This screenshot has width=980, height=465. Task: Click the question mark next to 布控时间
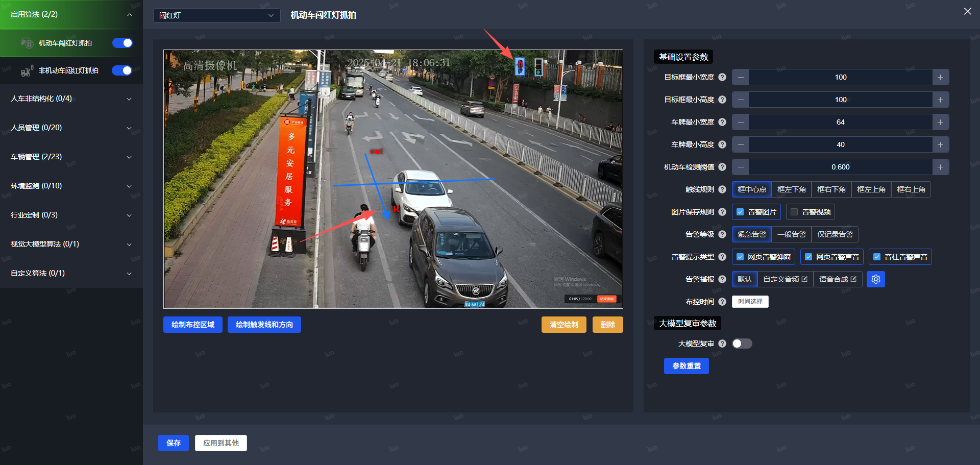pyautogui.click(x=722, y=302)
